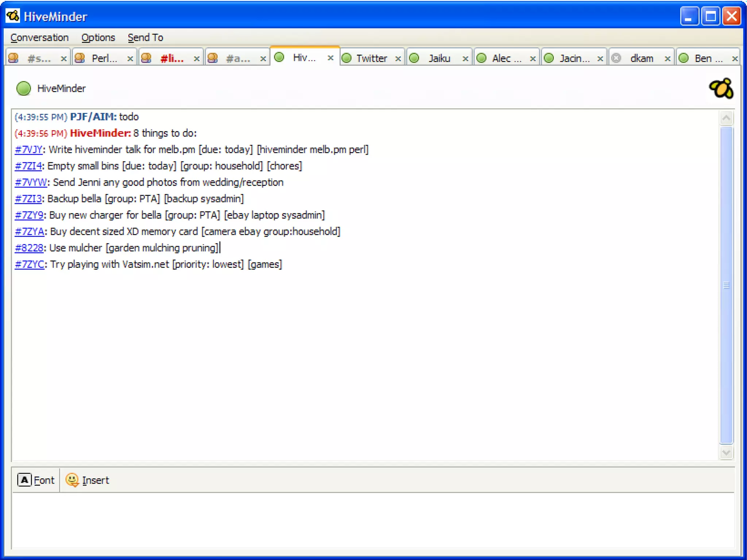Close the Twitter conversation tab

click(x=398, y=58)
